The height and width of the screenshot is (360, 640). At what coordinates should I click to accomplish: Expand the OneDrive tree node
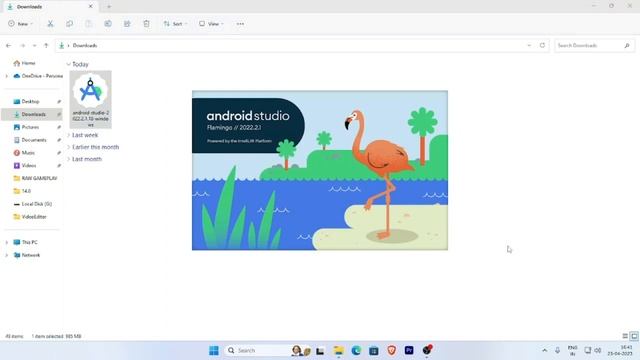(x=7, y=76)
